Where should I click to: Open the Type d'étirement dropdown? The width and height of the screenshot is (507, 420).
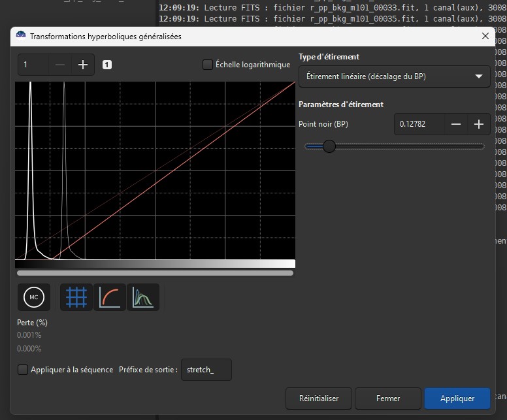tap(394, 76)
